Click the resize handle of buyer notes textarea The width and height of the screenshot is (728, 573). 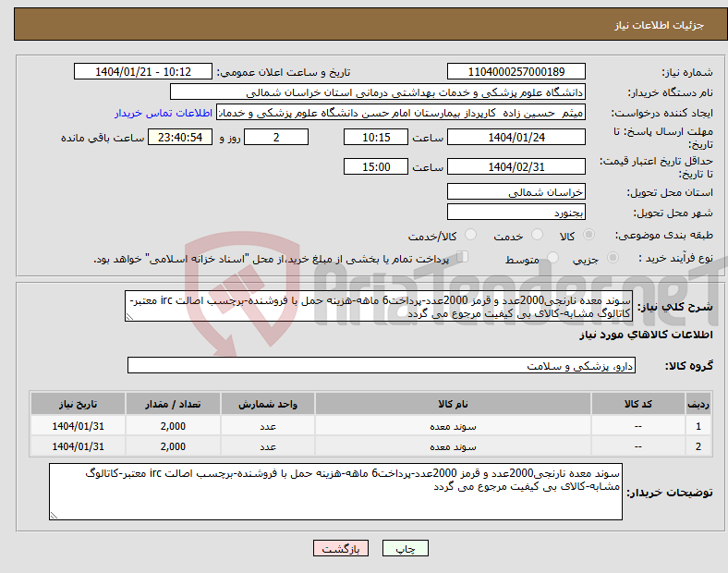click(x=54, y=516)
